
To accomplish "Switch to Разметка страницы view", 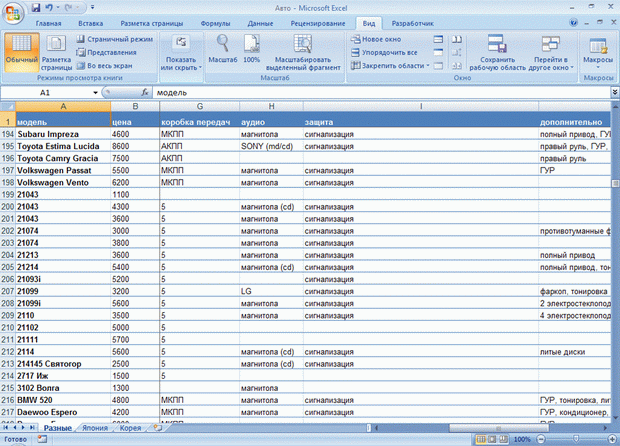I will [x=56, y=53].
